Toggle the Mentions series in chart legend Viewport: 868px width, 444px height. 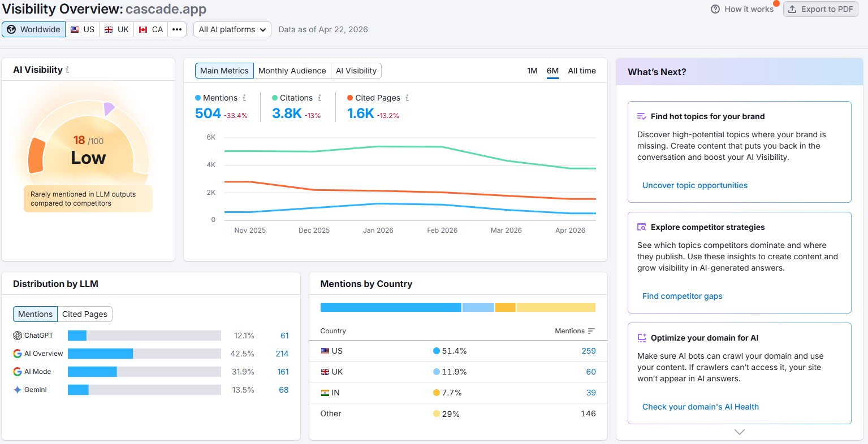pos(216,98)
